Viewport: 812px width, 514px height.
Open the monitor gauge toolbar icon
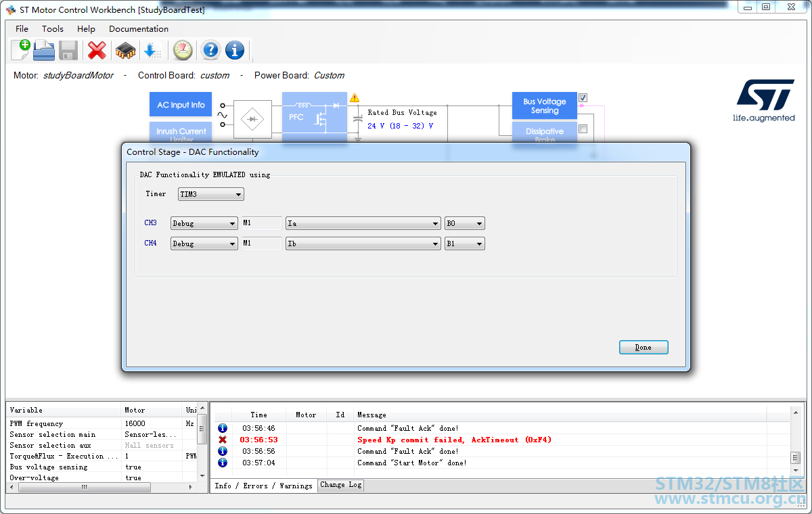(183, 50)
